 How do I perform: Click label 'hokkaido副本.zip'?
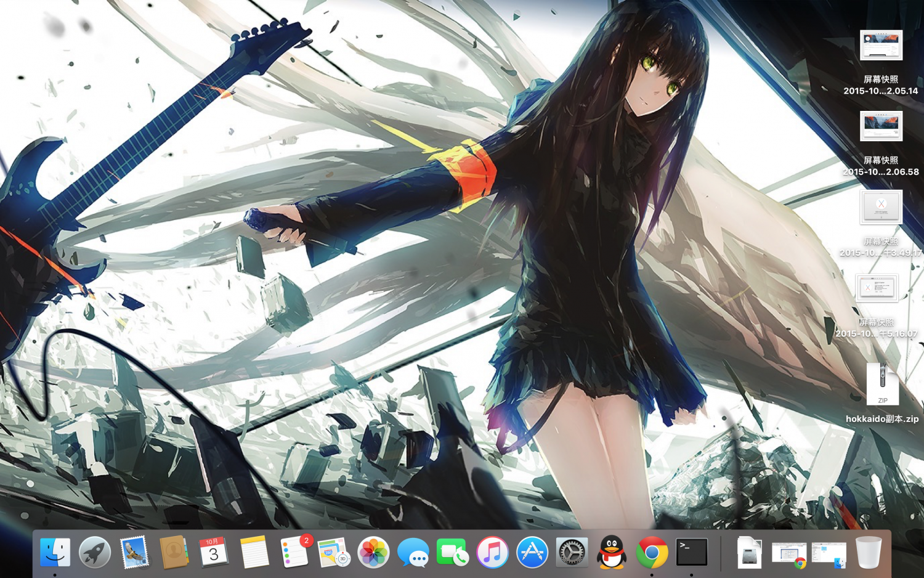click(x=882, y=418)
